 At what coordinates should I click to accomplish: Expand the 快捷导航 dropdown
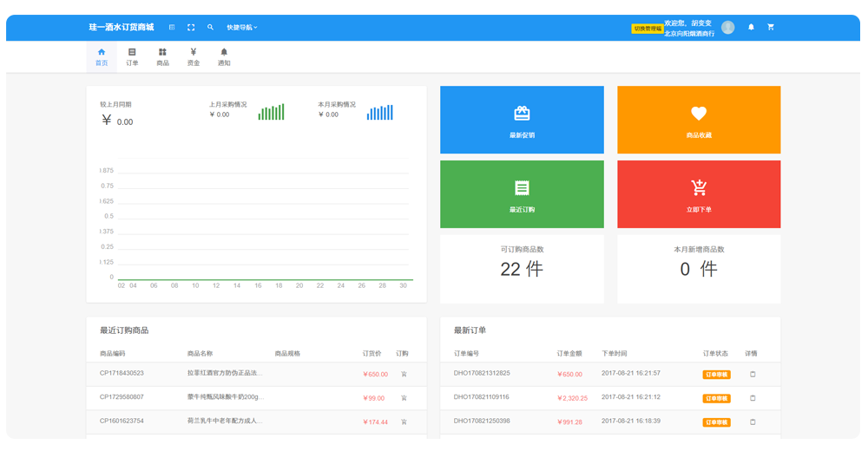[242, 27]
